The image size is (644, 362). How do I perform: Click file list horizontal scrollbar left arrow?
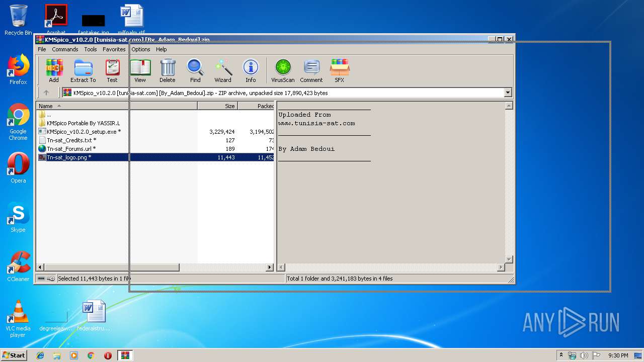(x=41, y=267)
